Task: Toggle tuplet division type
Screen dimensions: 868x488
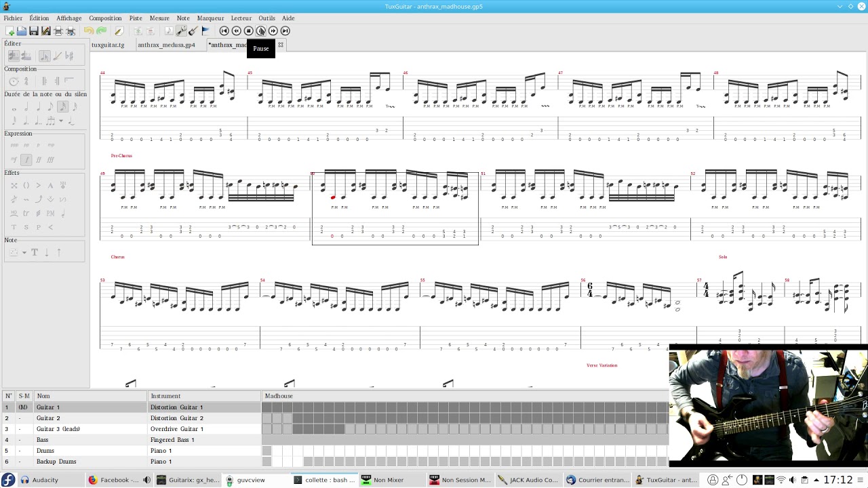Action: click(50, 121)
